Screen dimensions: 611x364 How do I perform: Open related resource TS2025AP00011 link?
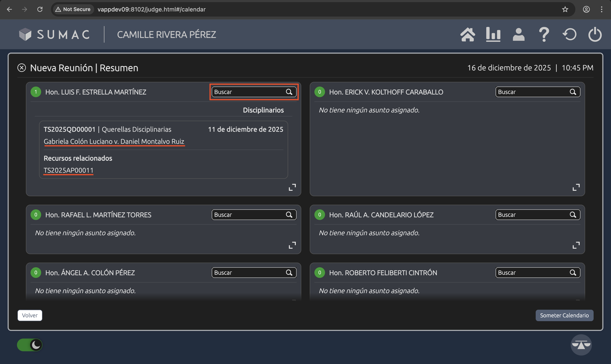tap(69, 170)
